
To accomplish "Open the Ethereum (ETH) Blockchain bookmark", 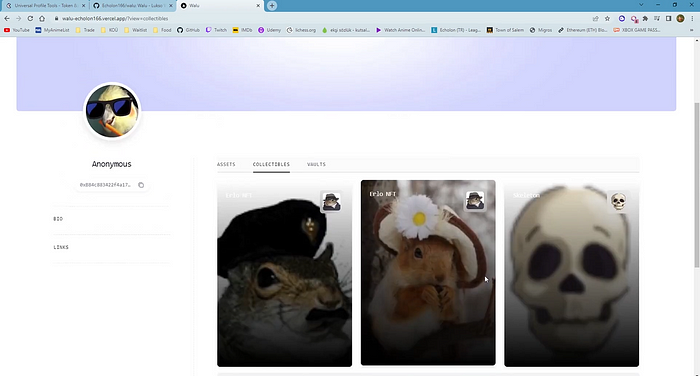I will [x=583, y=30].
